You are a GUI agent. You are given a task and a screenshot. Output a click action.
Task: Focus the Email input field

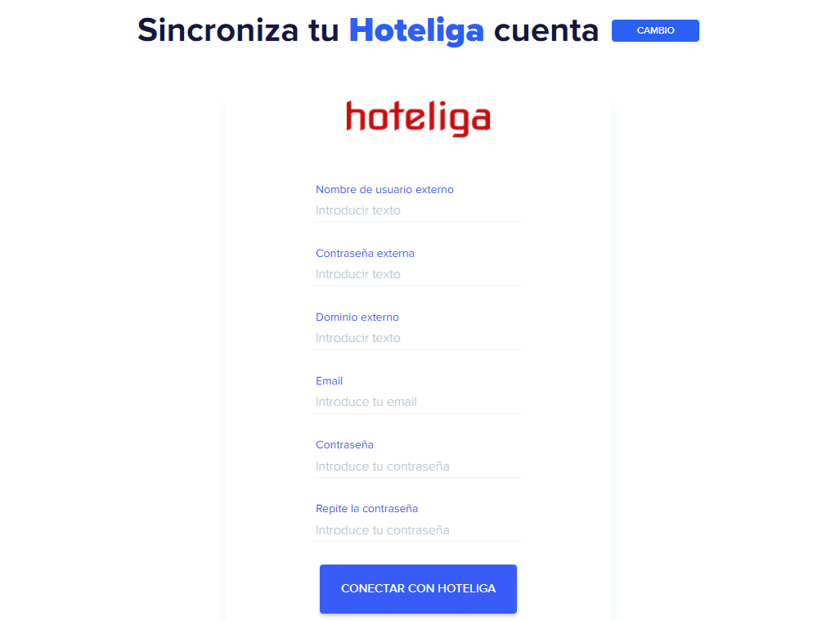(419, 402)
